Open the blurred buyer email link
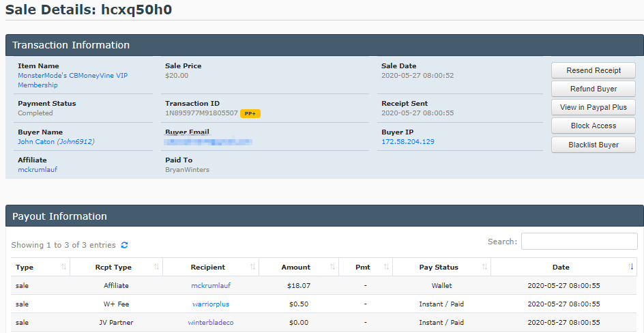The height and width of the screenshot is (333, 644). coord(208,142)
